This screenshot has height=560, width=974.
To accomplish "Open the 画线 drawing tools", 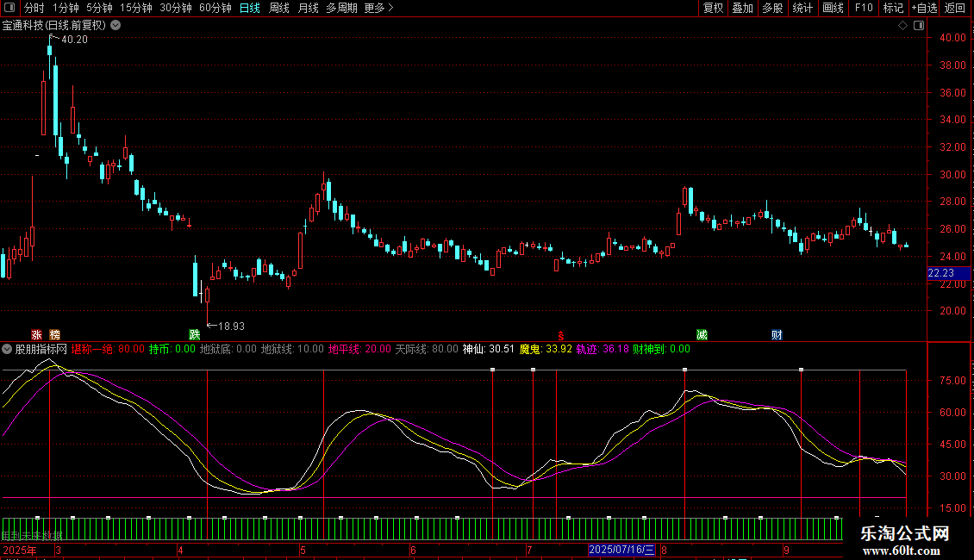I will 833,8.
